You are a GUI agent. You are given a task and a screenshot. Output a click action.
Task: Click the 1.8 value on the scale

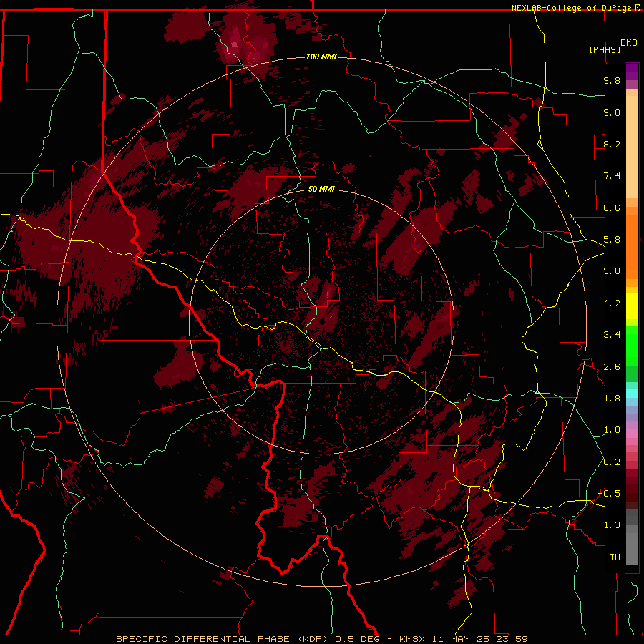(x=612, y=399)
